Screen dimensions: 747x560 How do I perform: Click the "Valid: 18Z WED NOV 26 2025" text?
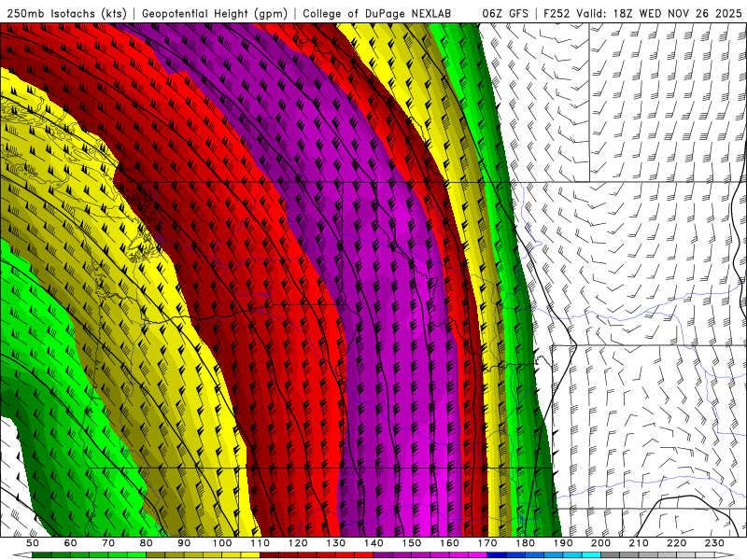point(659,13)
